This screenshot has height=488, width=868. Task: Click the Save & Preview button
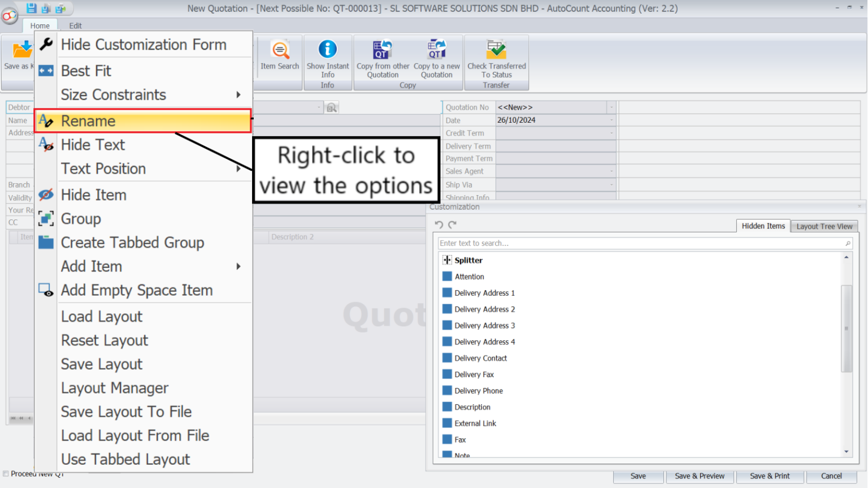click(x=700, y=476)
